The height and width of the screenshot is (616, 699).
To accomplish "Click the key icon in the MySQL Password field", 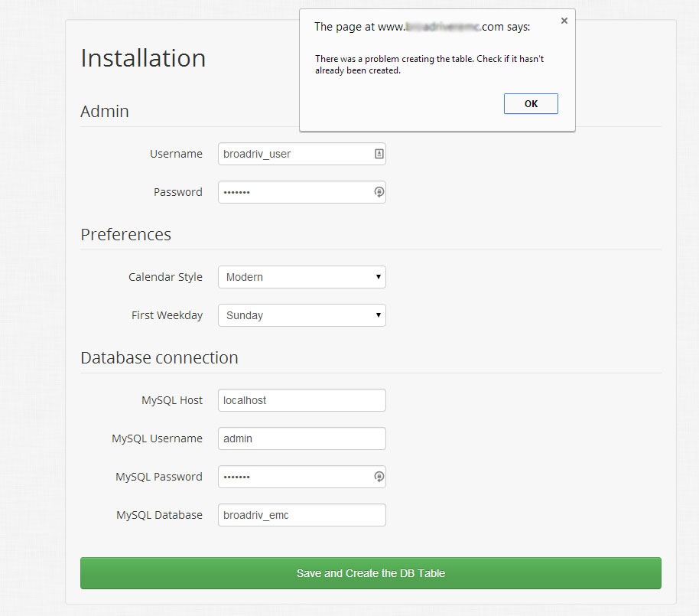I will (379, 477).
